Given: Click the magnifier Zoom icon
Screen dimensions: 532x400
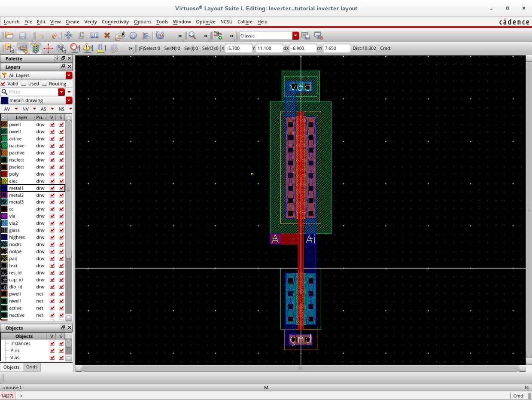Looking at the screenshot, I should pos(192,36).
